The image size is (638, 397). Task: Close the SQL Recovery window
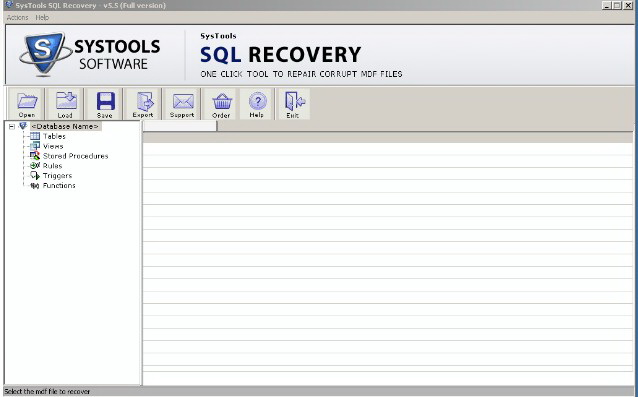click(x=628, y=5)
